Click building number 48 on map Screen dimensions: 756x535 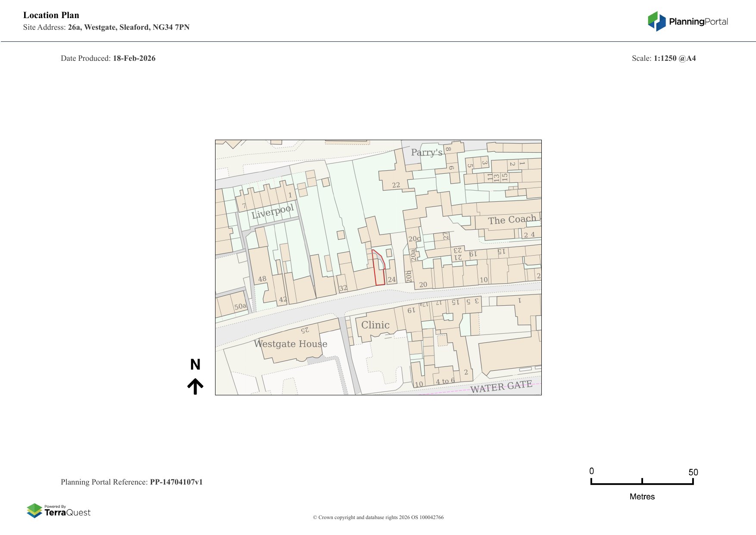coord(262,279)
